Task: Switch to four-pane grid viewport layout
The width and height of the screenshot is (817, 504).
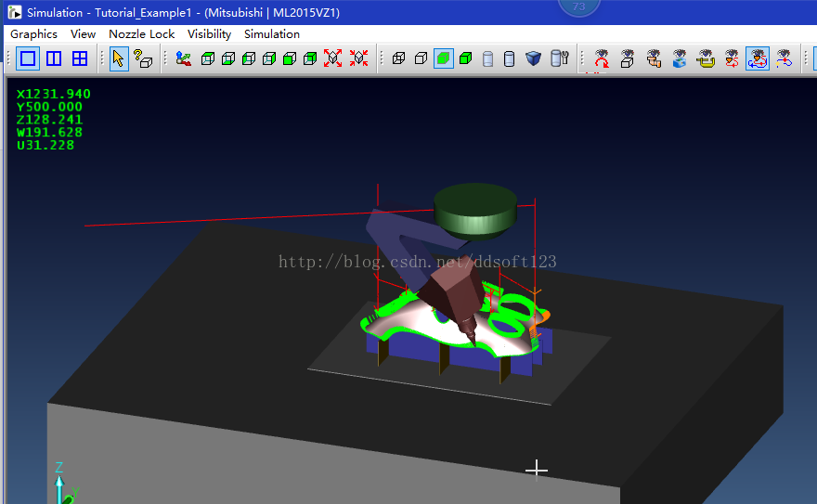Action: (x=80, y=58)
